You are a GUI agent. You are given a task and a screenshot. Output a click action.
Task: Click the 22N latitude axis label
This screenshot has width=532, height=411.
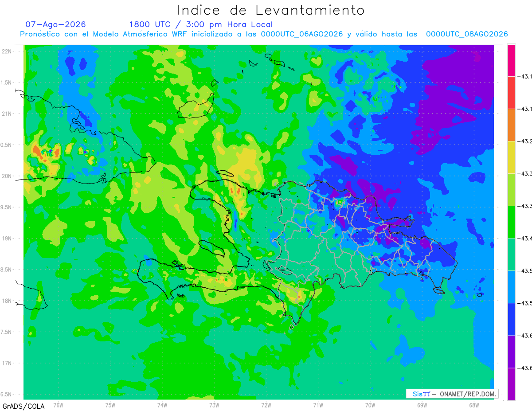tap(8, 51)
